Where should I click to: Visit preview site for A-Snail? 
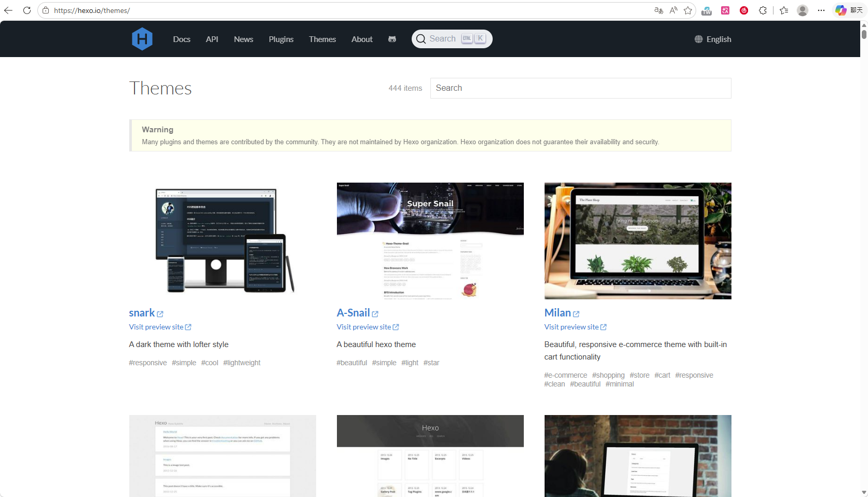tap(368, 327)
